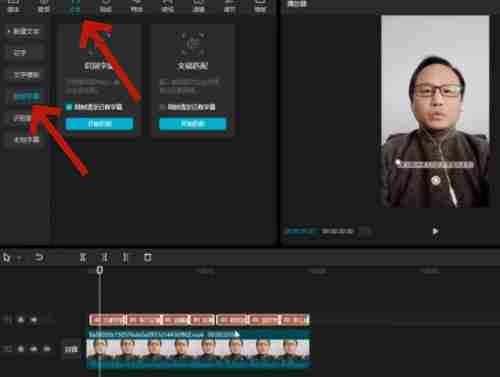Split the clip at playhead
This screenshot has height=377, width=500.
(83, 257)
